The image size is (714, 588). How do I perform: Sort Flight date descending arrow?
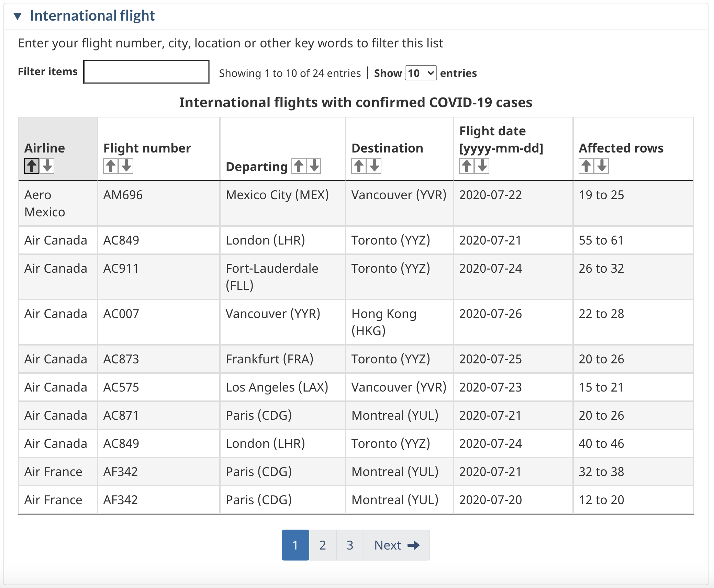(482, 166)
